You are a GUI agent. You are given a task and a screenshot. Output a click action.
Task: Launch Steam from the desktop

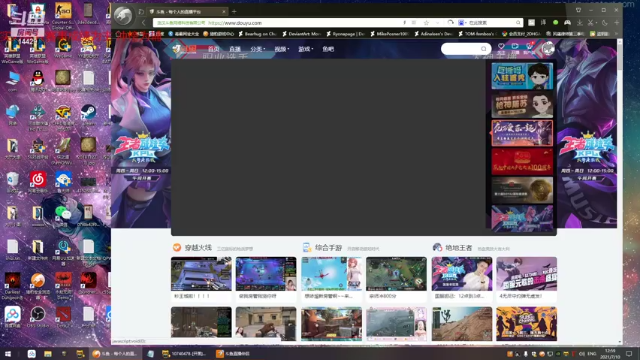click(x=88, y=113)
